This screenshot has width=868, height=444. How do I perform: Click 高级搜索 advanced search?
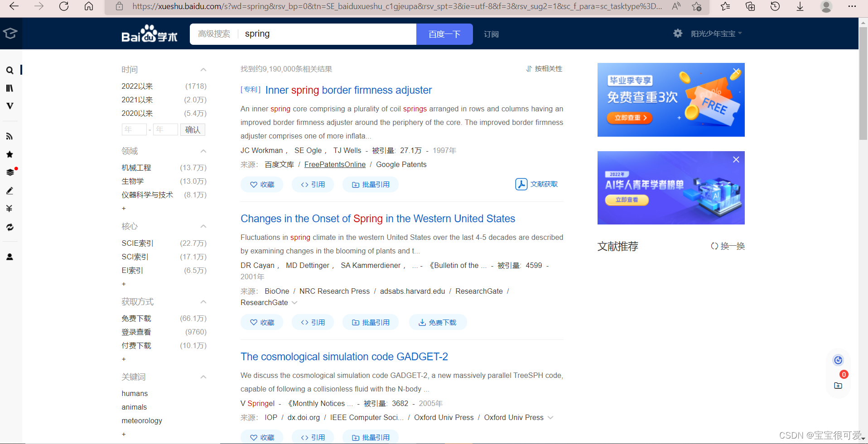tap(214, 34)
